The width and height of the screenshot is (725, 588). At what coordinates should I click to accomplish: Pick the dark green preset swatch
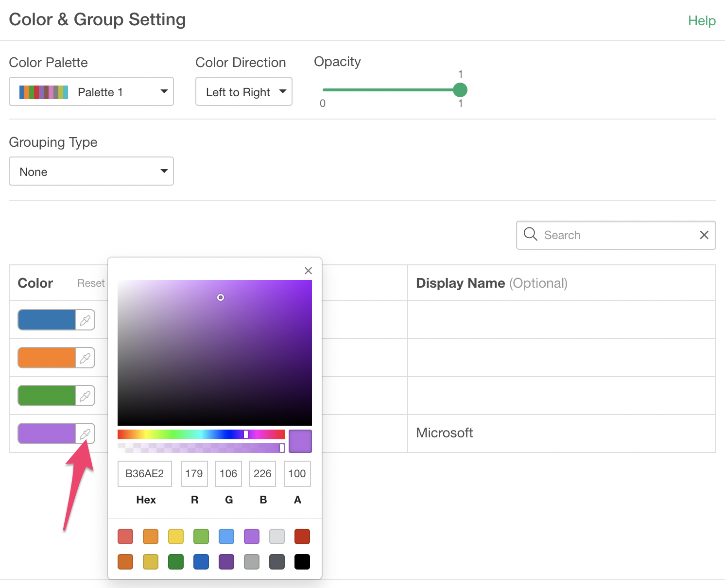coord(176,562)
